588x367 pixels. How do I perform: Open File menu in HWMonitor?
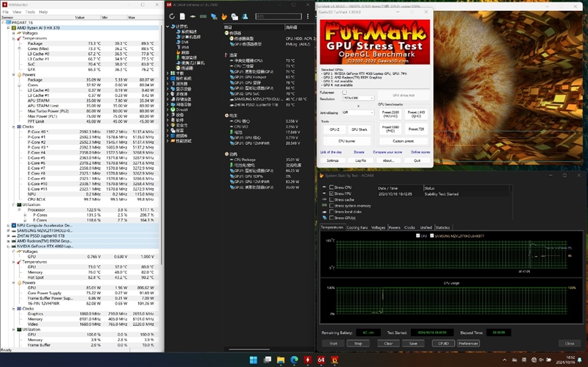coord(5,12)
